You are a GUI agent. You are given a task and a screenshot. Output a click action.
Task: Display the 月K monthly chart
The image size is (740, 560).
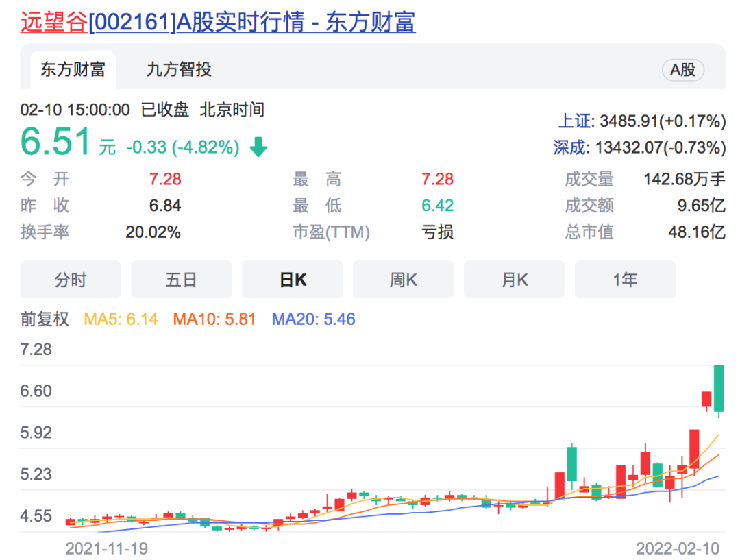515,280
